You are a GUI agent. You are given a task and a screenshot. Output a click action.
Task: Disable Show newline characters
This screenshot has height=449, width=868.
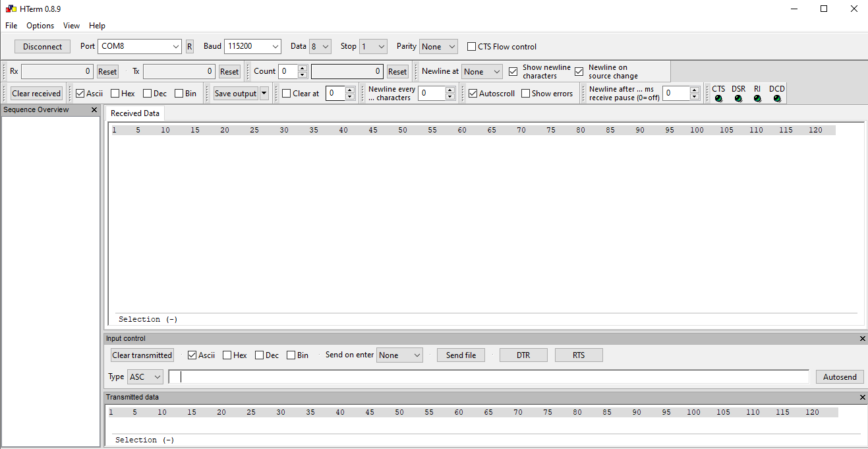(513, 71)
